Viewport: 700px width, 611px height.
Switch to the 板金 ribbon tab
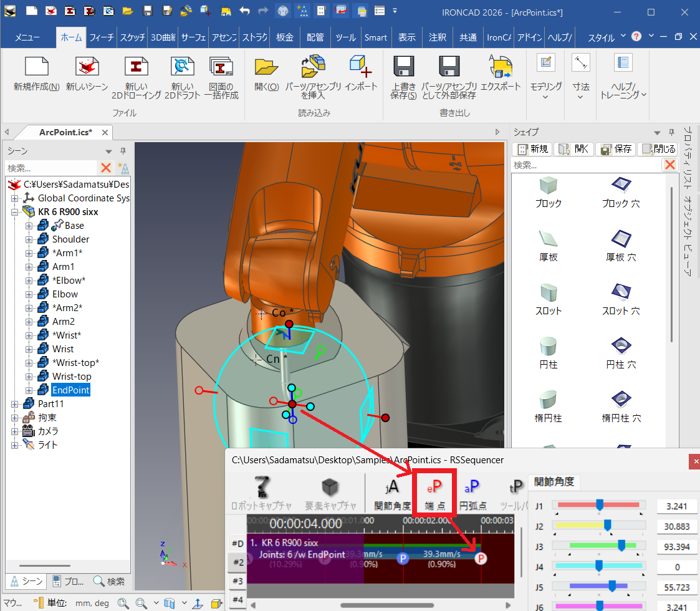click(285, 37)
